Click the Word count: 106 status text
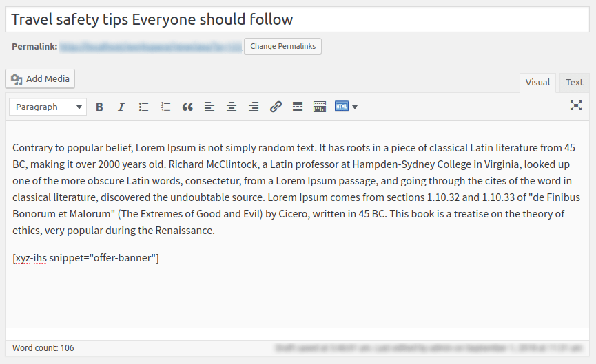Viewport: 596px width, 364px height. (x=43, y=348)
